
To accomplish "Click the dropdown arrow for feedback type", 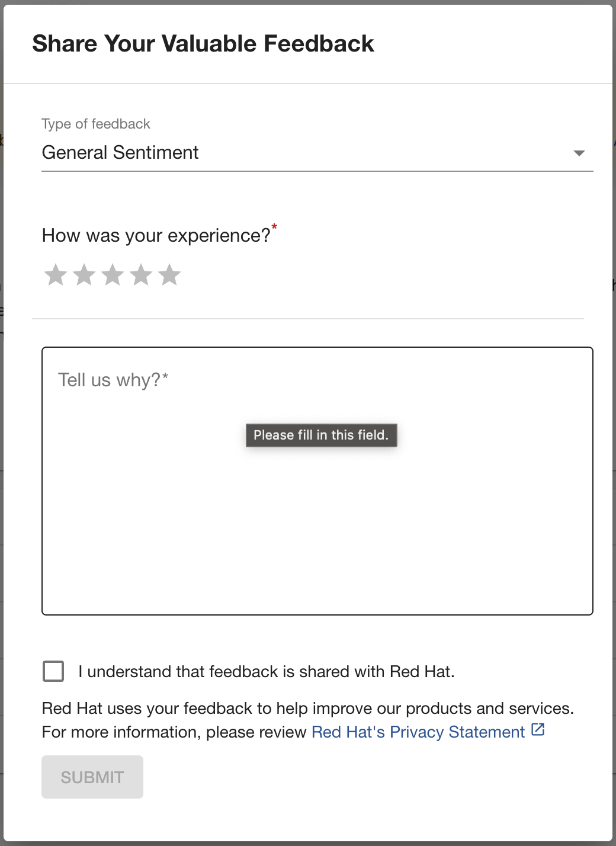I will pos(579,153).
